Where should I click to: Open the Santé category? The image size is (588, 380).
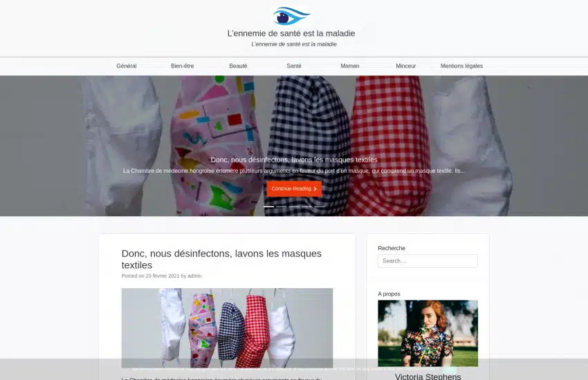[x=294, y=66]
